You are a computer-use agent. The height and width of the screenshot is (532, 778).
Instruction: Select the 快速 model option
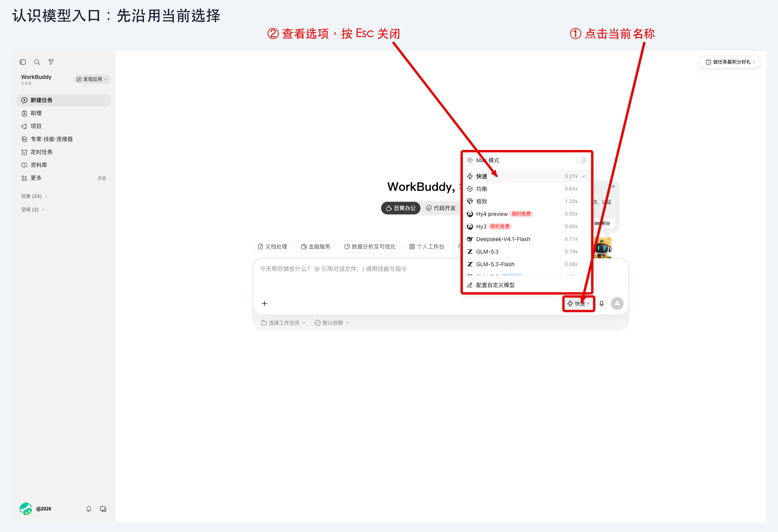pyautogui.click(x=527, y=176)
